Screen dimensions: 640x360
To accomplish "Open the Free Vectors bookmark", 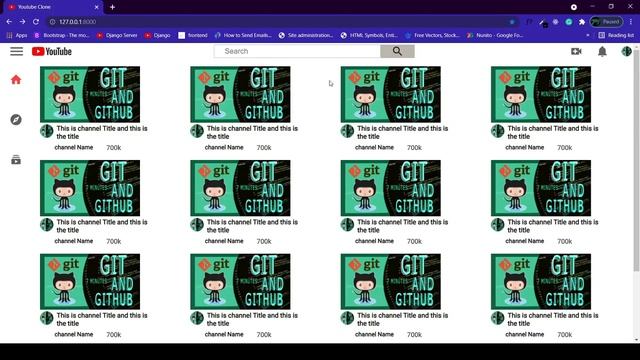I will click(x=432, y=36).
